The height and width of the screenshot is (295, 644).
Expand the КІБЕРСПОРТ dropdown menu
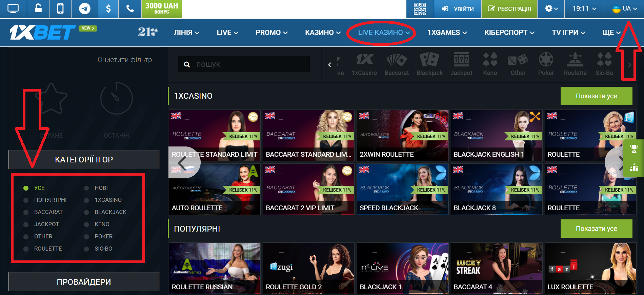click(509, 33)
